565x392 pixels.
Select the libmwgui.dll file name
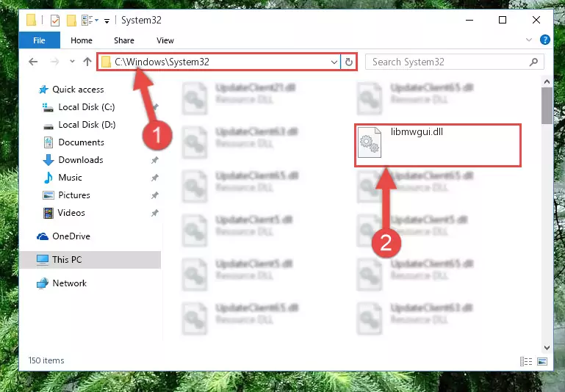pos(417,131)
